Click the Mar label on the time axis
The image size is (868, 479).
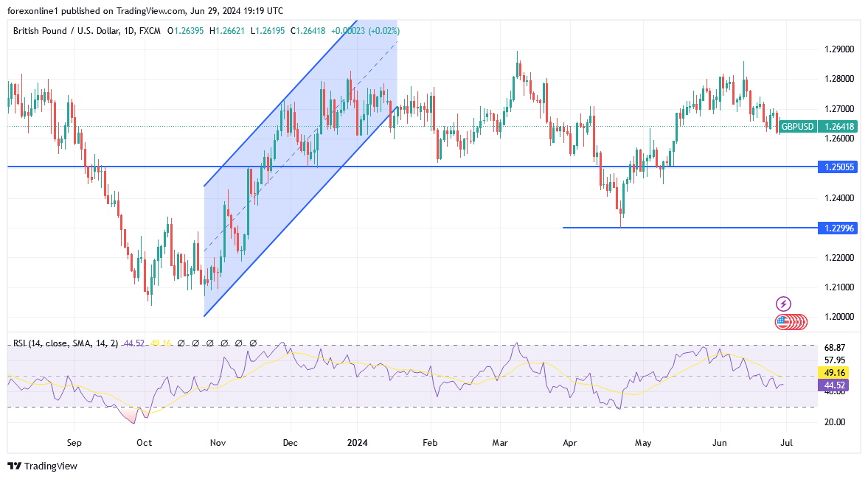coord(500,443)
